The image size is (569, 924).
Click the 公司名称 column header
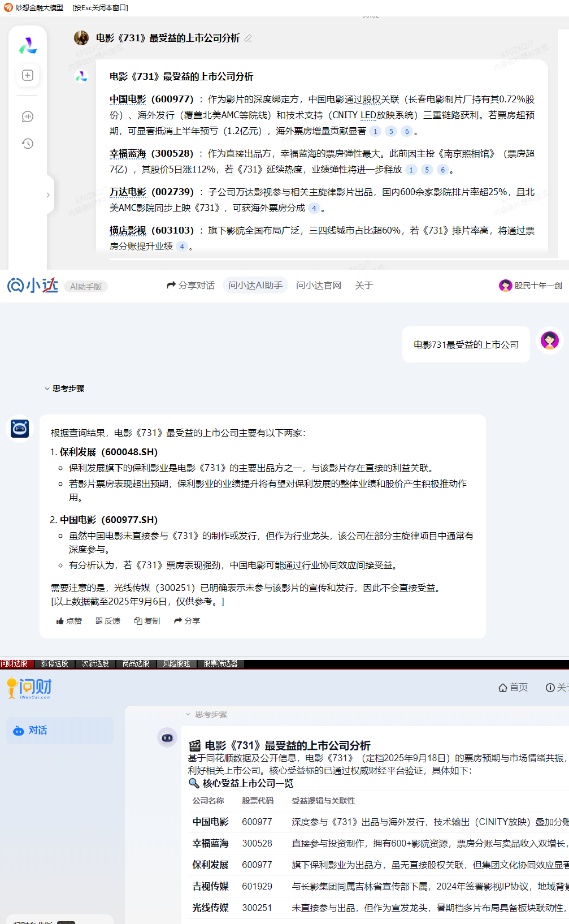(x=208, y=801)
